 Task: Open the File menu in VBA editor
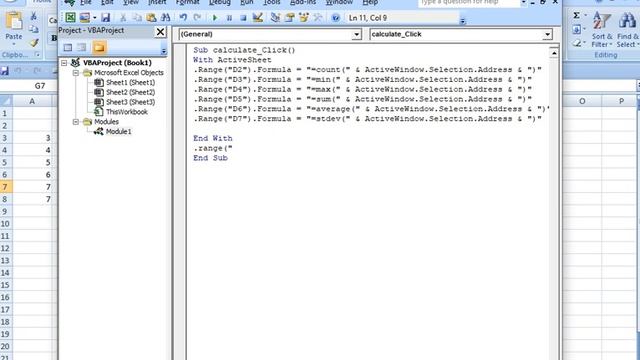(x=85, y=2)
